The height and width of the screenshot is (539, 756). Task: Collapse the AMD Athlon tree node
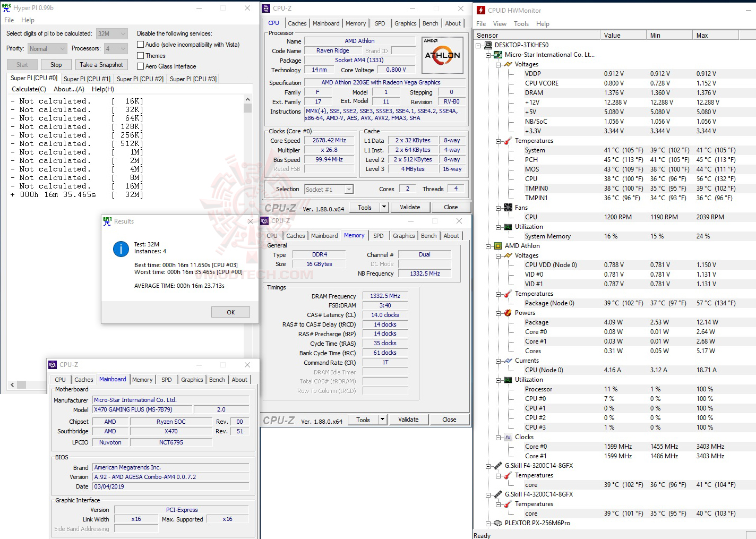488,246
